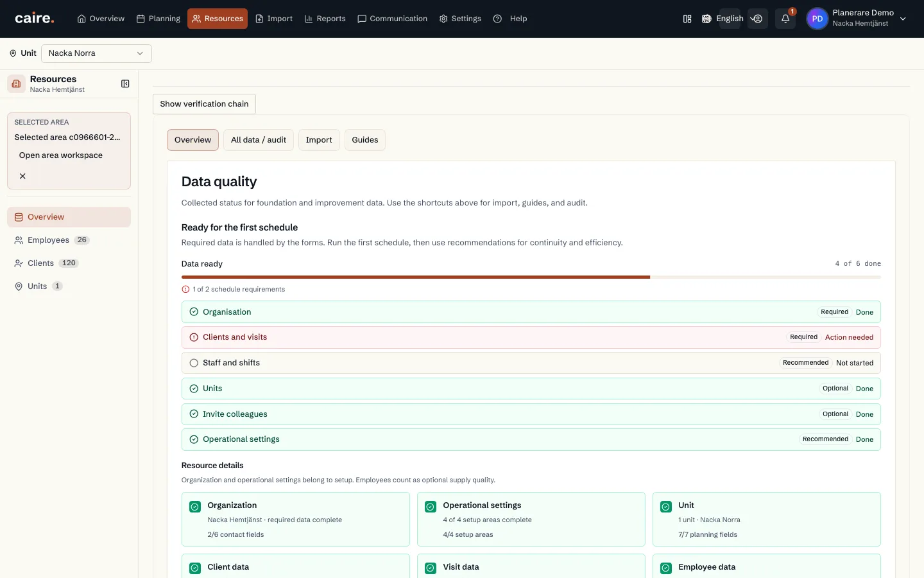
Task: Switch to the Import tab
Action: [x=319, y=140]
